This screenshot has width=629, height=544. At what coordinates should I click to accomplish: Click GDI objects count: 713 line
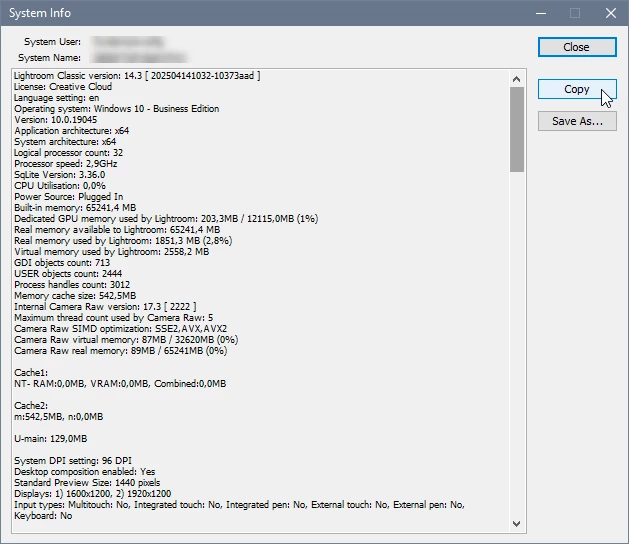[x=62, y=263]
